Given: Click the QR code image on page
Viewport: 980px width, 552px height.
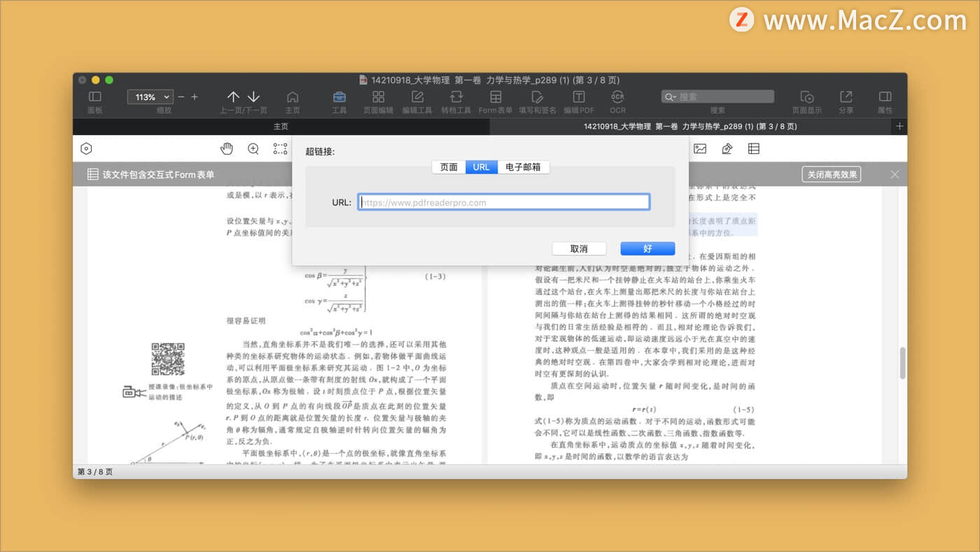Looking at the screenshot, I should (168, 359).
